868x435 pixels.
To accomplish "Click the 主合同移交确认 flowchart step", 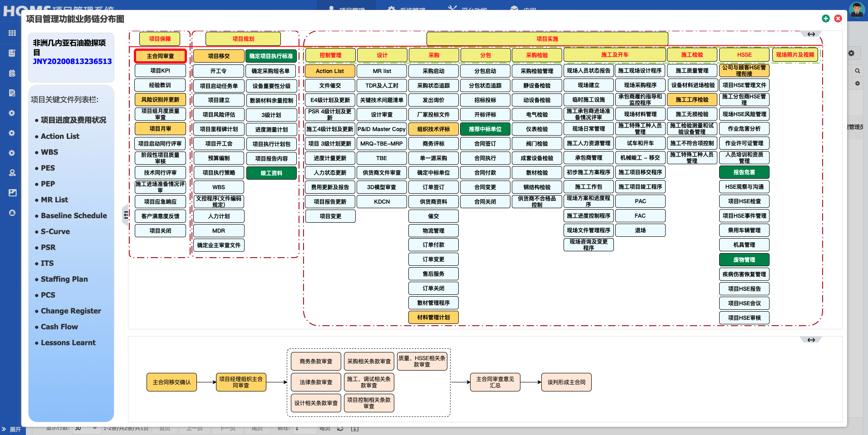I will (x=172, y=382).
